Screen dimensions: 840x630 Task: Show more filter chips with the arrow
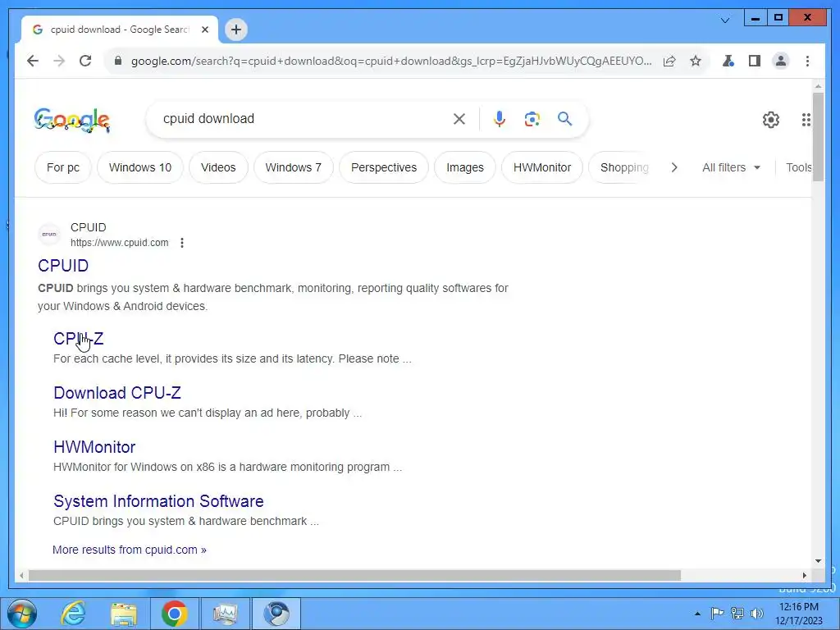point(674,167)
